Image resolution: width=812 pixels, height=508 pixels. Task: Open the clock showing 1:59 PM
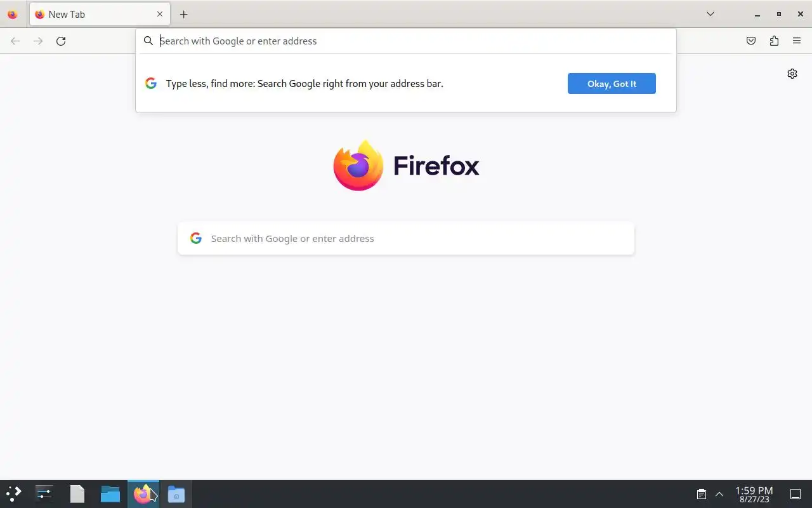[x=754, y=494]
